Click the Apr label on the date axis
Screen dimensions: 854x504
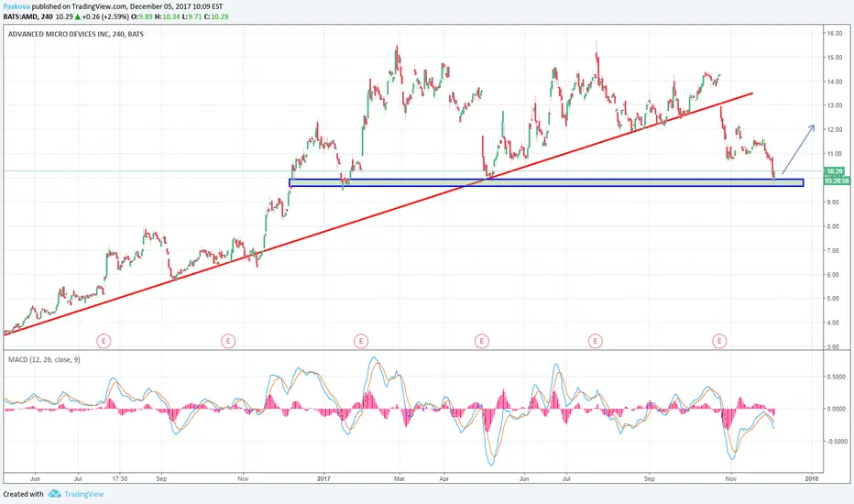pyautogui.click(x=443, y=479)
